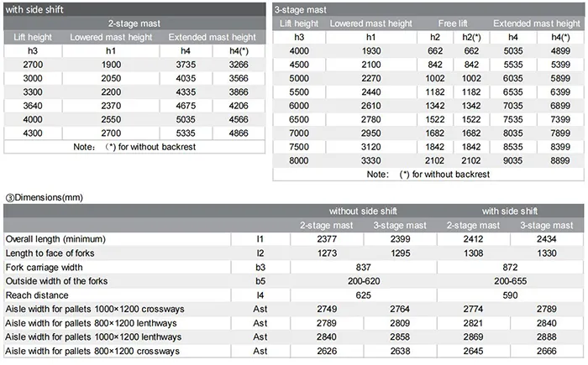Viewport: 588px width, 365px height.
Task: Click the 'Reach distance' row label
Action: pyautogui.click(x=36, y=295)
